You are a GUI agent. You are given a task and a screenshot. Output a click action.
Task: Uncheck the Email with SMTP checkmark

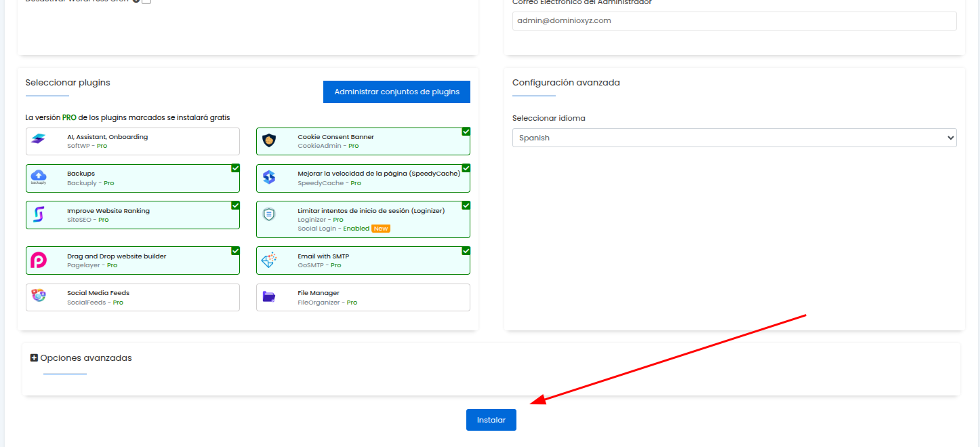(466, 251)
